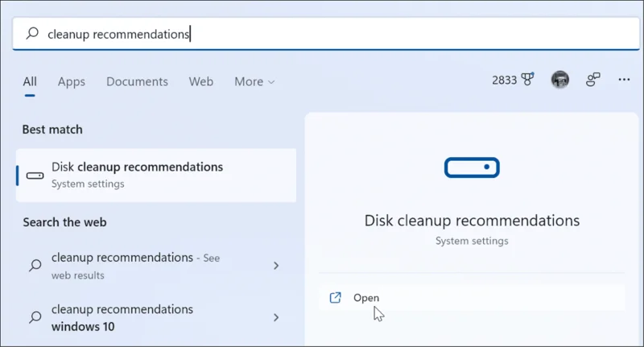Click 'System settings' text in preview pane
Viewport: 644px width, 347px height.
(472, 241)
